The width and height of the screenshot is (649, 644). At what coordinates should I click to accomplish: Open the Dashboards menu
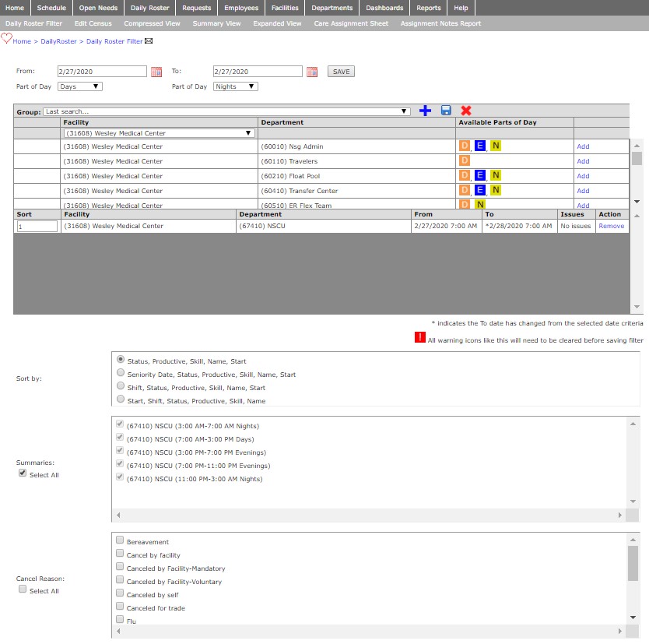(x=384, y=8)
